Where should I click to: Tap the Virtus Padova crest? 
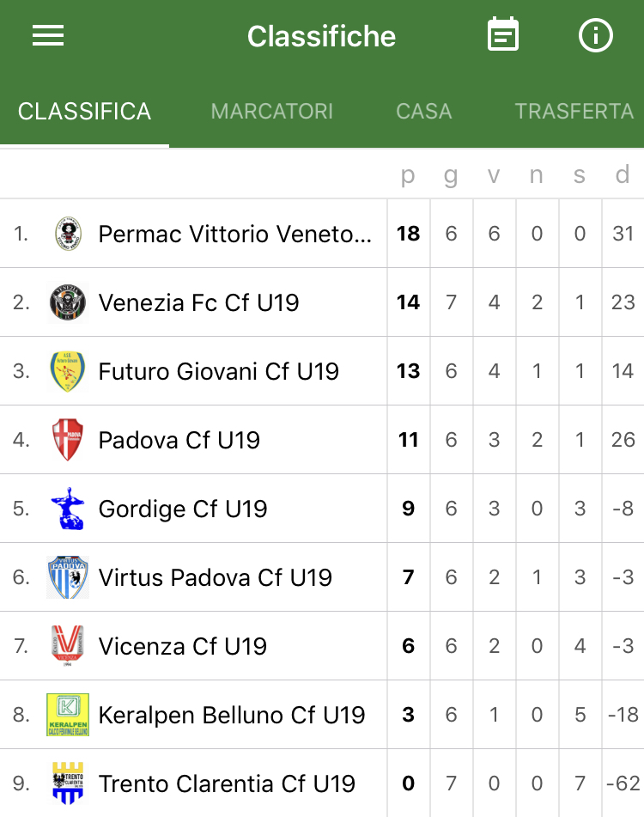point(68,577)
